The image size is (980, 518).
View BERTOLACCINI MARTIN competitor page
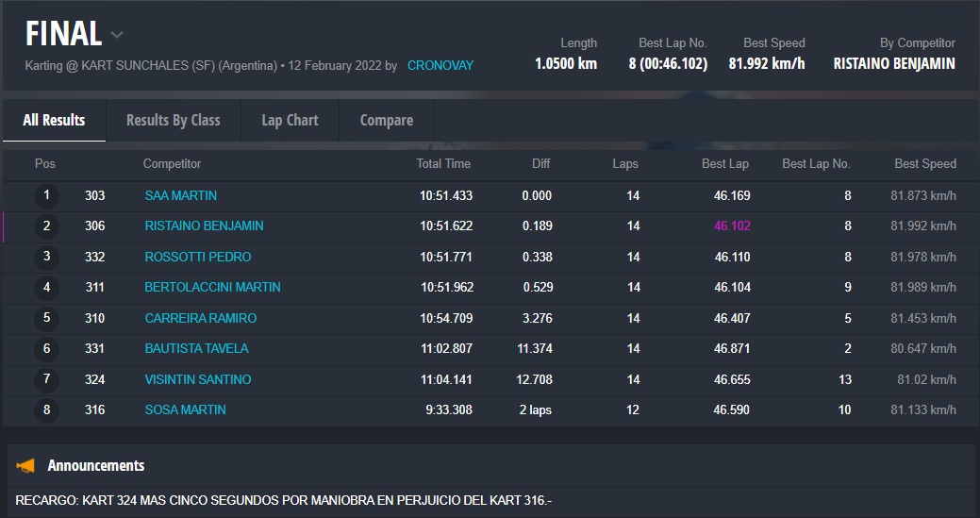212,287
